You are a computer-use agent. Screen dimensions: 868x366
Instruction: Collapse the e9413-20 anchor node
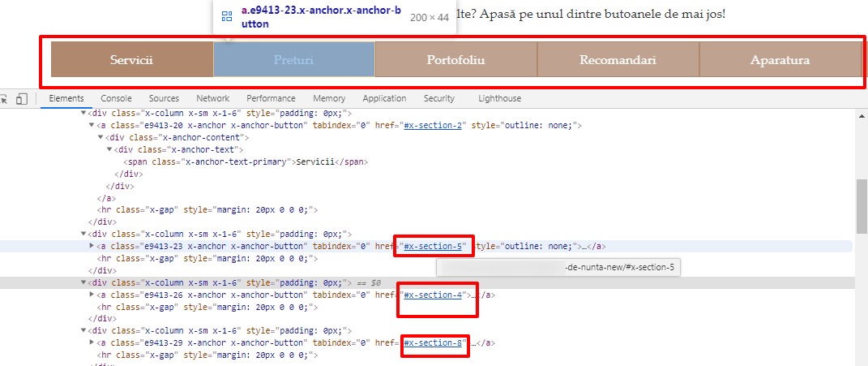(92, 125)
